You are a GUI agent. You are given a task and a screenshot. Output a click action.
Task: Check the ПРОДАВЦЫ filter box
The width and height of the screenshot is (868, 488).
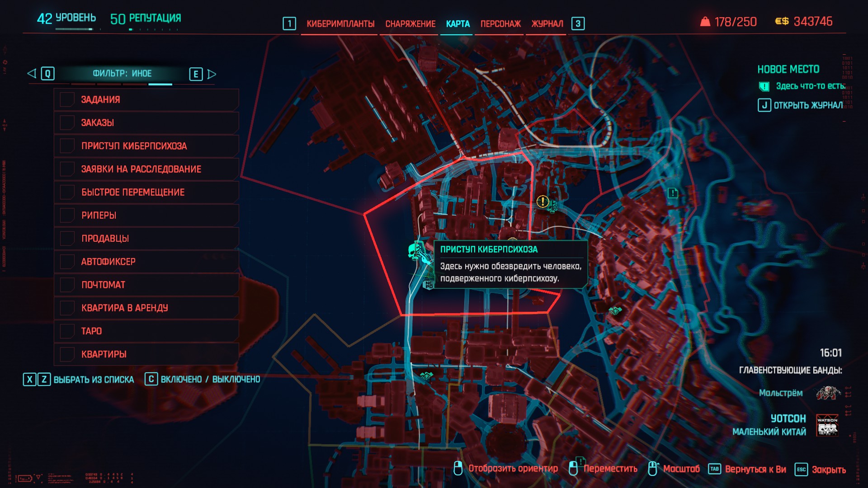(67, 238)
